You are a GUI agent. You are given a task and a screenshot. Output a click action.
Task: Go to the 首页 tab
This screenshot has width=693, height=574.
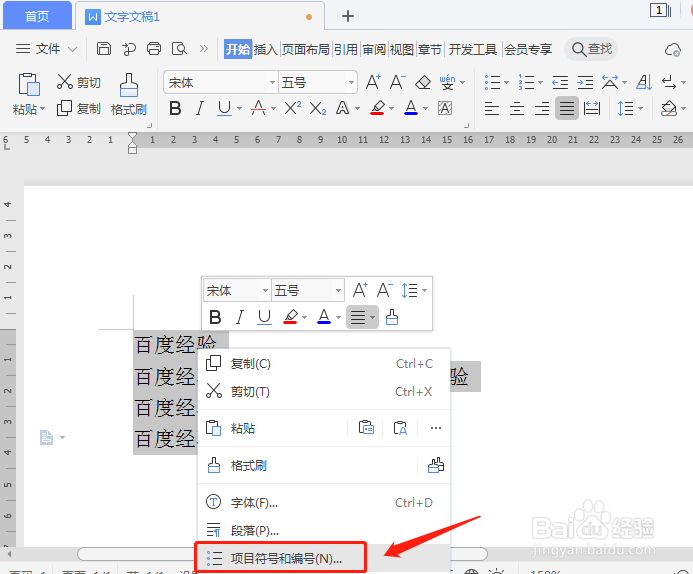[x=37, y=16]
